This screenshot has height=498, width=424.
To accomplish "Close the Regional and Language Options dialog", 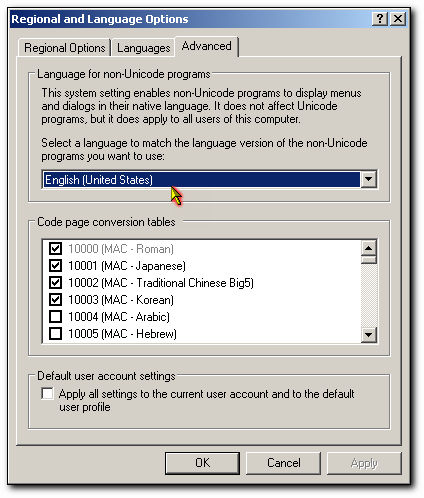I will click(x=398, y=19).
